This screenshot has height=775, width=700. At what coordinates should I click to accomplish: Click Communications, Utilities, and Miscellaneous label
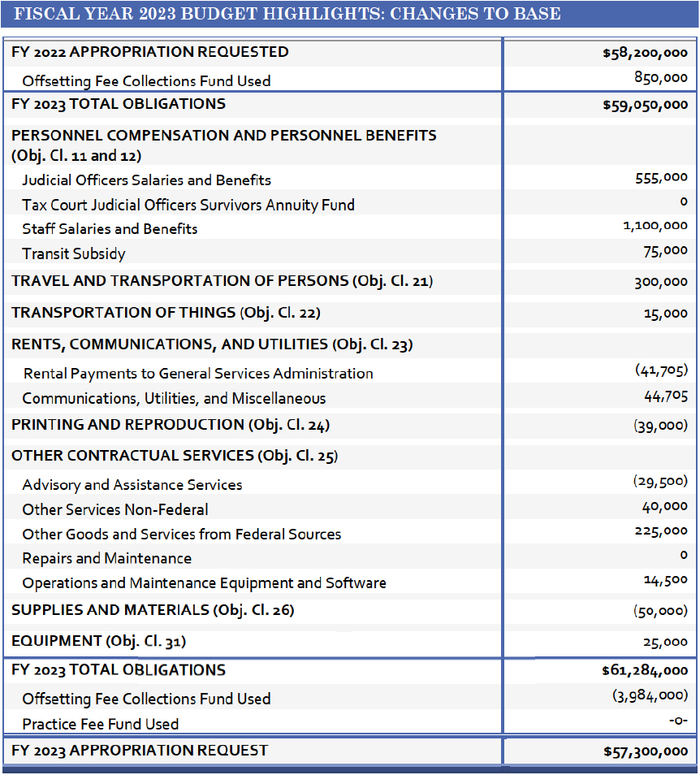coord(174,399)
